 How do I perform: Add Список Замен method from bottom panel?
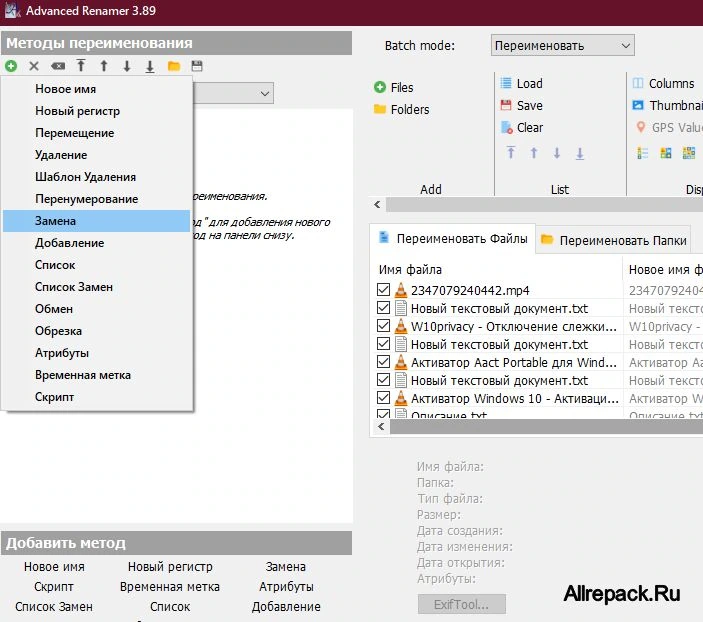pos(54,607)
